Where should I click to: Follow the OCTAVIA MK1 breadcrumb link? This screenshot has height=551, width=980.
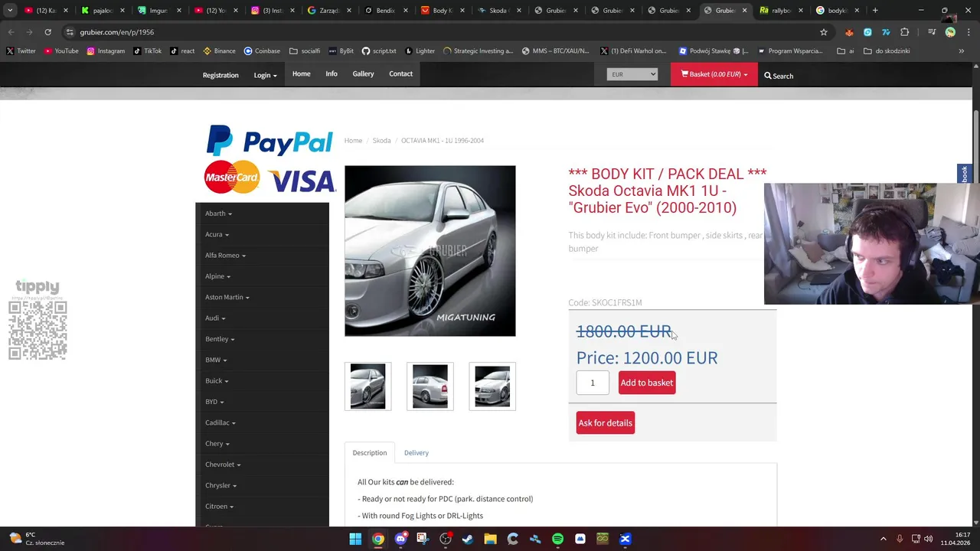tap(442, 141)
